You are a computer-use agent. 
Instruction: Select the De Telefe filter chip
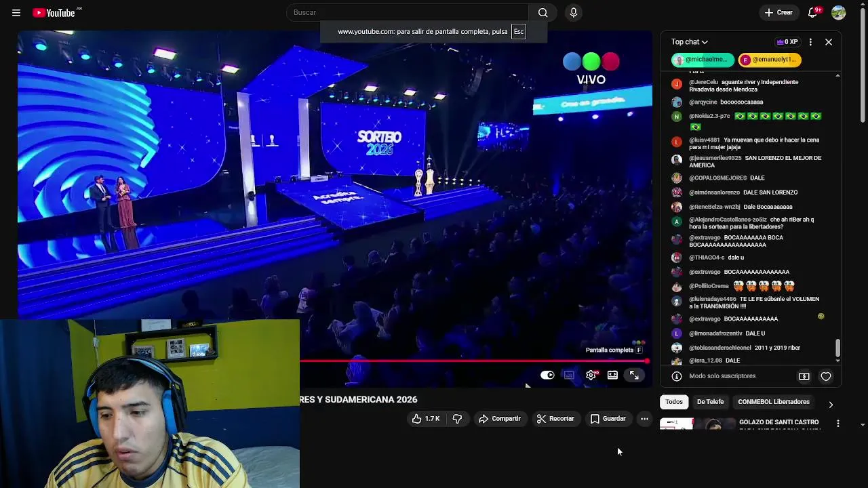click(710, 402)
